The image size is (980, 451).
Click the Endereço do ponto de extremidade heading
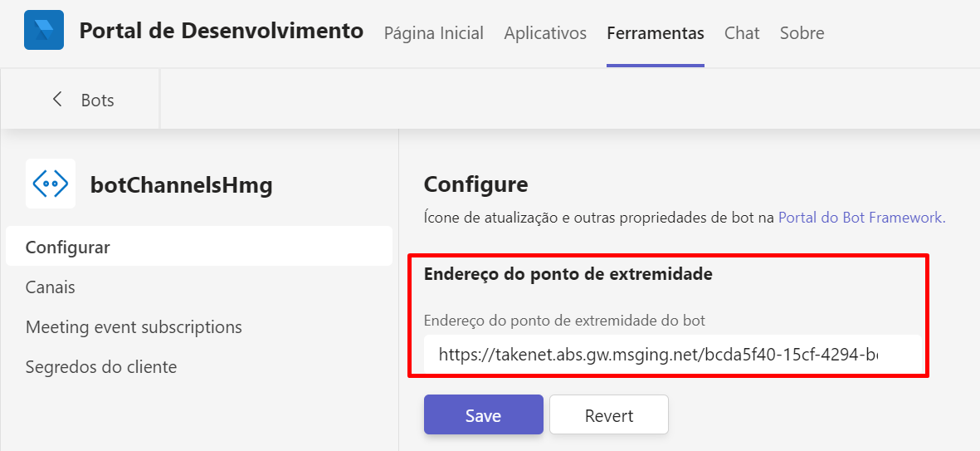[568, 274]
